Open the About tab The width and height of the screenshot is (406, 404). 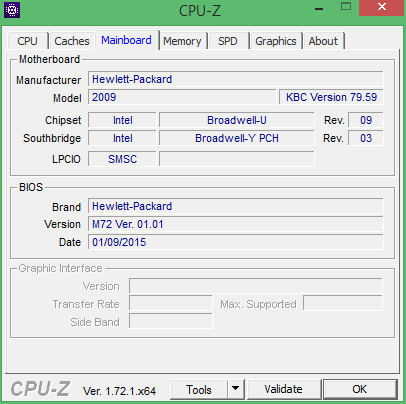point(323,41)
